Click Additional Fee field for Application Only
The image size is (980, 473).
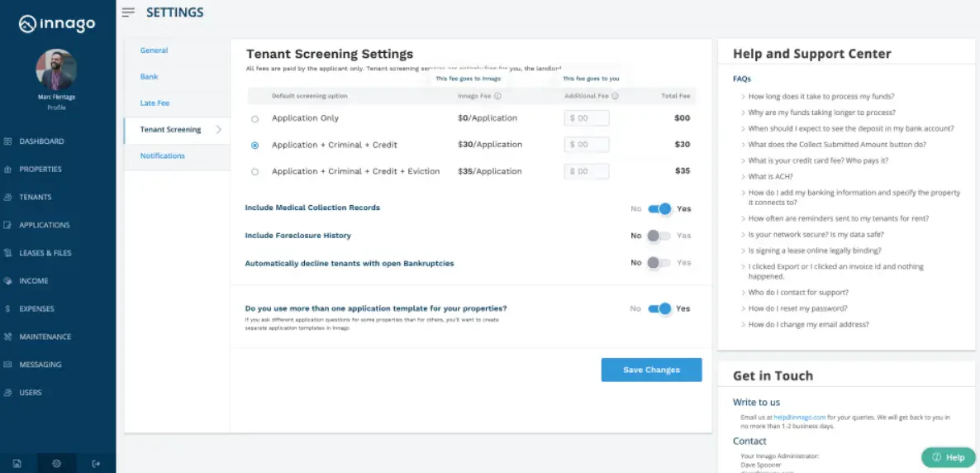click(586, 118)
